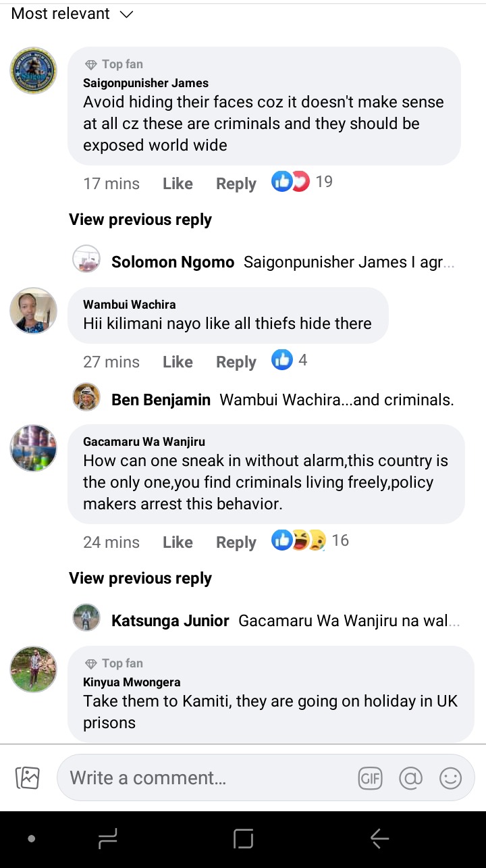486x868 pixels.
Task: View the thumbs-up reaction on Wambui Wachira's comment
Action: click(289, 360)
